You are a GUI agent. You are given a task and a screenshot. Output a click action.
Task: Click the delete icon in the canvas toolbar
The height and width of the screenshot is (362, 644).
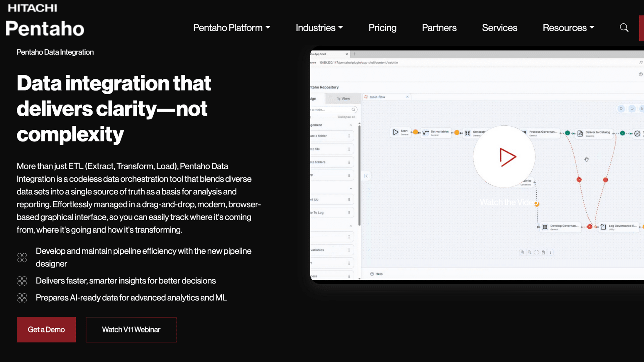pos(543,252)
